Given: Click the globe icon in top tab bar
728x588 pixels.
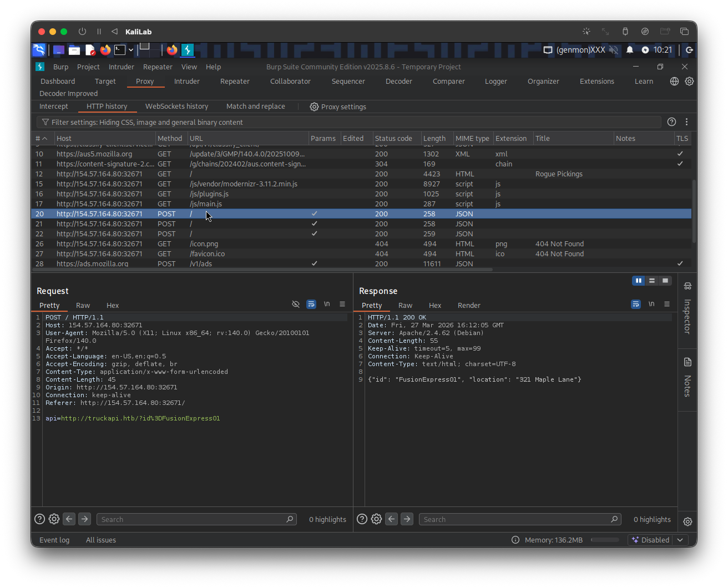Looking at the screenshot, I should click(674, 81).
